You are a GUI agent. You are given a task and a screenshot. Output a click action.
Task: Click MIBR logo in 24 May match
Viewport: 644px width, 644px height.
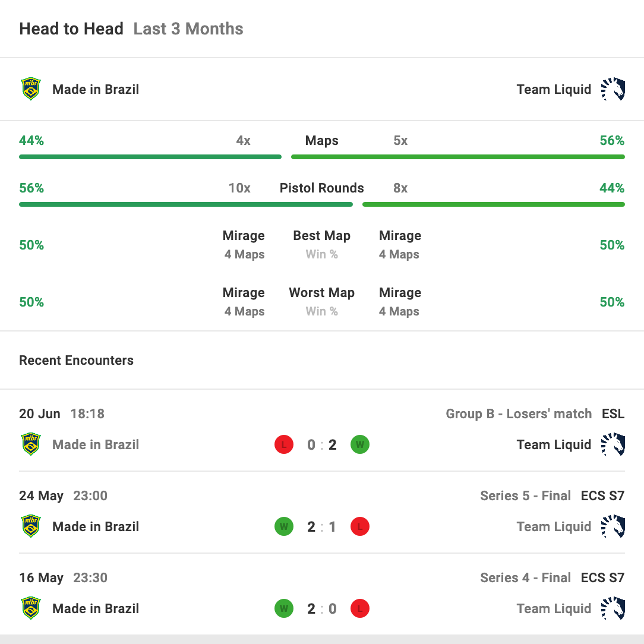coord(31,526)
